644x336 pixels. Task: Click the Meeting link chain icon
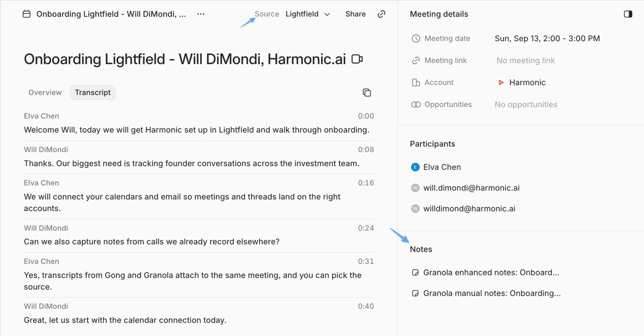click(x=416, y=61)
